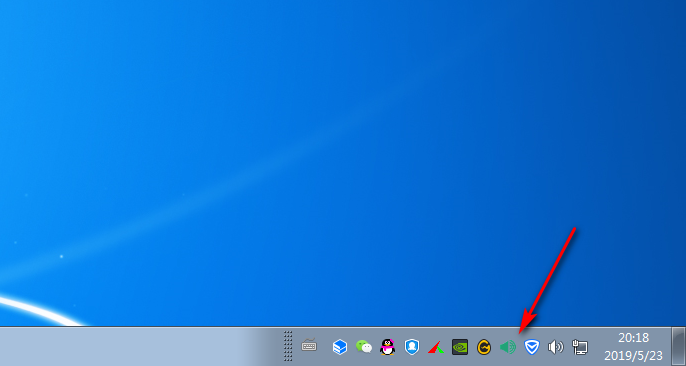Click the blue shield with person icon
The width and height of the screenshot is (686, 366).
(x=412, y=347)
